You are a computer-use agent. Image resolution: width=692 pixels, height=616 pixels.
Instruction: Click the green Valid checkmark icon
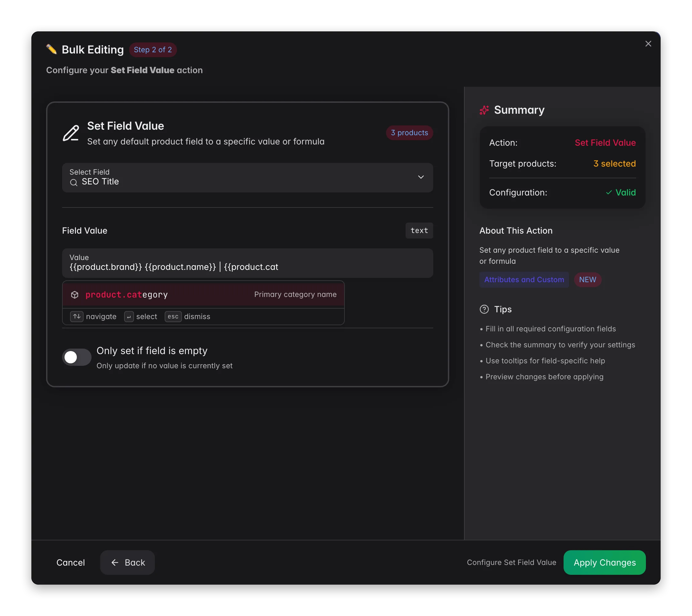click(x=609, y=192)
